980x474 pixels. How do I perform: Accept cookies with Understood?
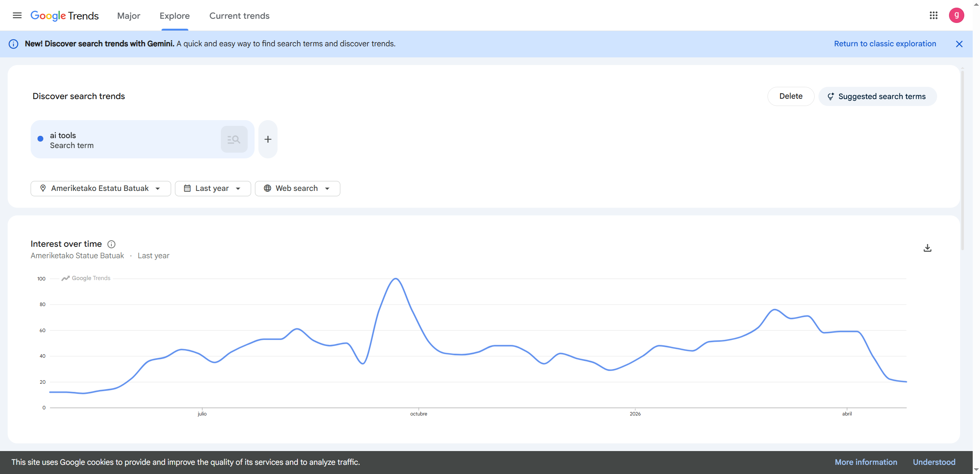[x=934, y=462]
